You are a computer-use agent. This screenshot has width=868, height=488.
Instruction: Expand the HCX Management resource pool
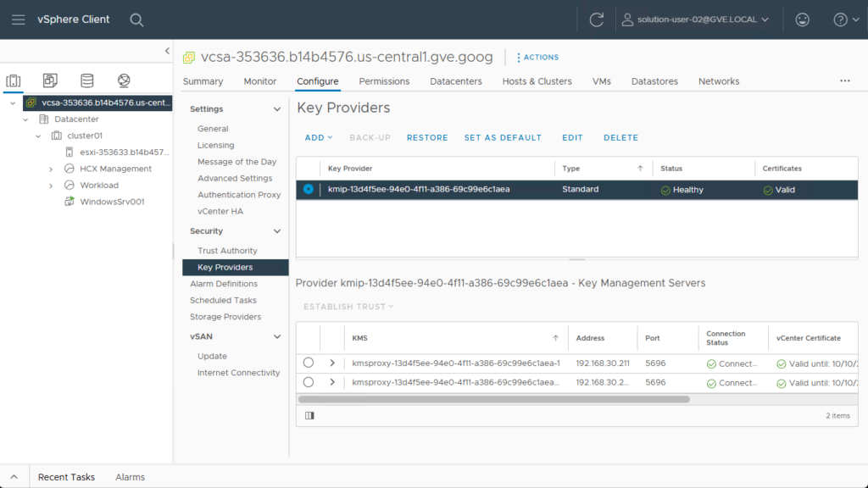click(x=51, y=169)
